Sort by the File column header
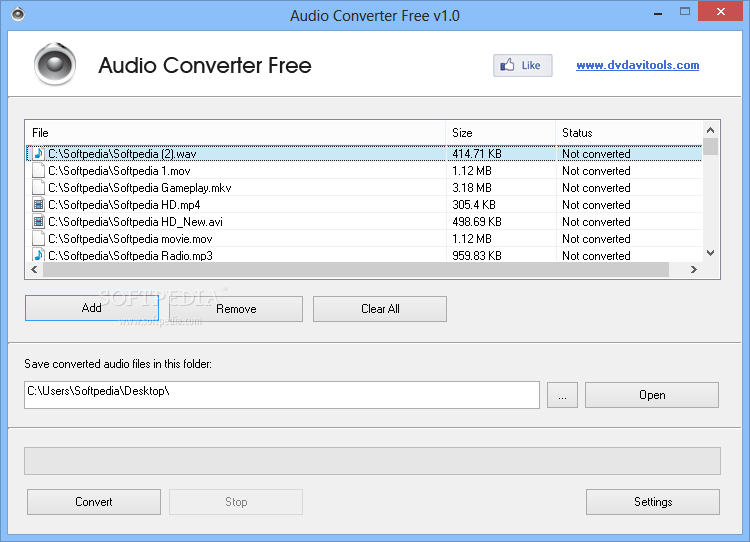This screenshot has width=750, height=542. point(235,133)
